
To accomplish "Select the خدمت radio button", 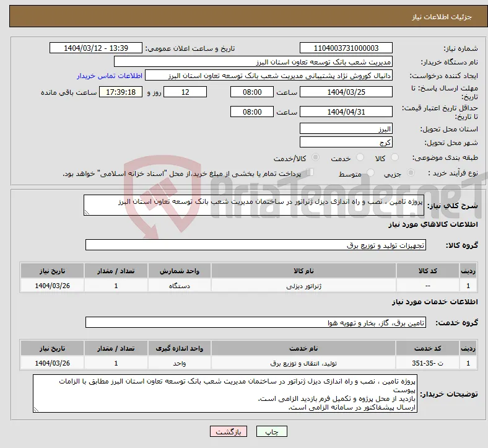I will click(x=360, y=157).
